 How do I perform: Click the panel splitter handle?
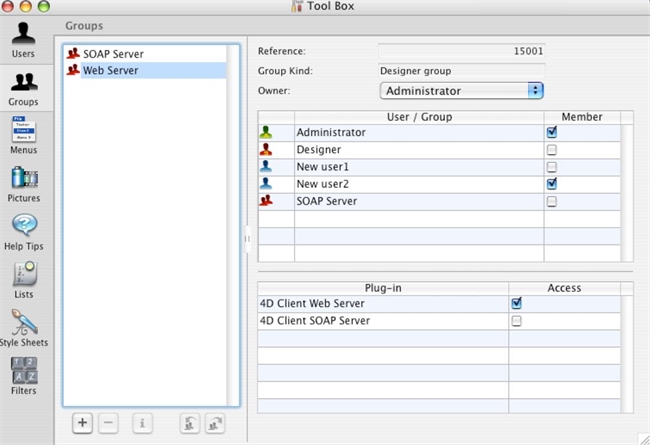pyautogui.click(x=247, y=239)
